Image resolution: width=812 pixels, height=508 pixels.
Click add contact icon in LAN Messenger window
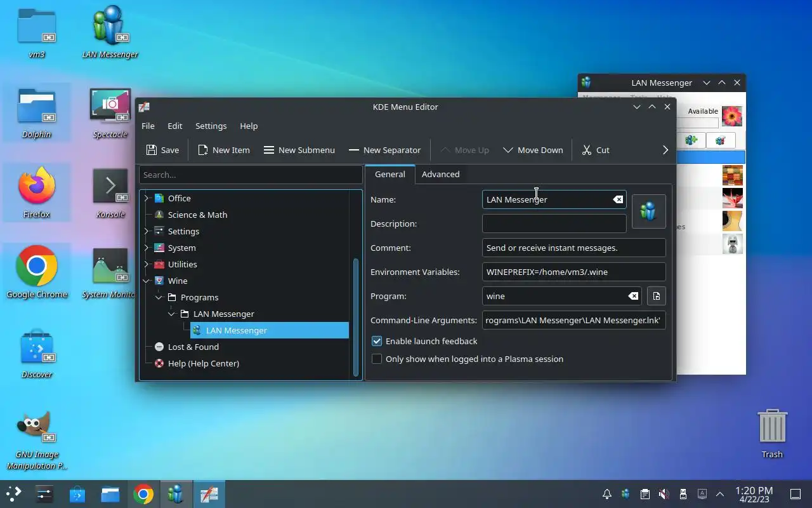click(x=691, y=140)
